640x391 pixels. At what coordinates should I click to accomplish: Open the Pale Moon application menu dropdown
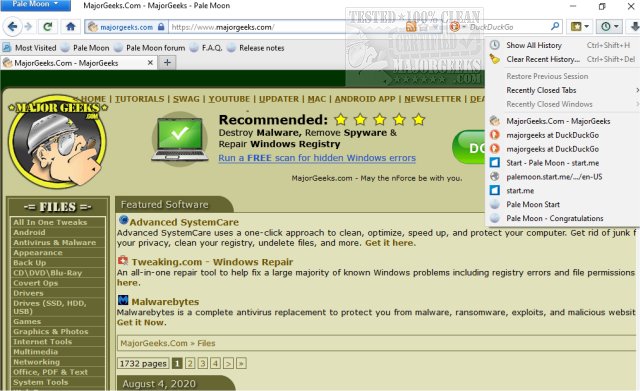pos(35,4)
